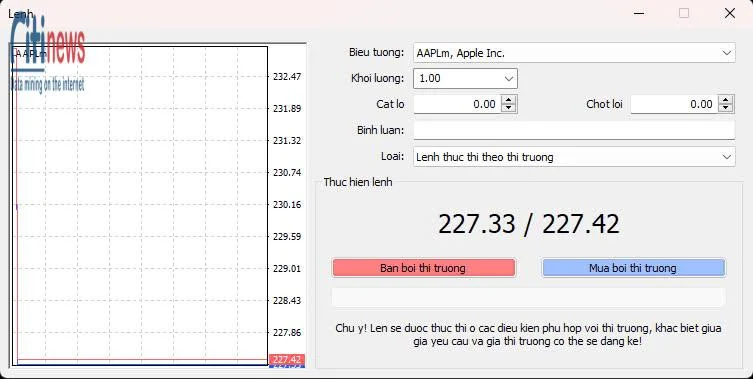
Task: Click the 228.43 price axis label
Action: coord(287,301)
